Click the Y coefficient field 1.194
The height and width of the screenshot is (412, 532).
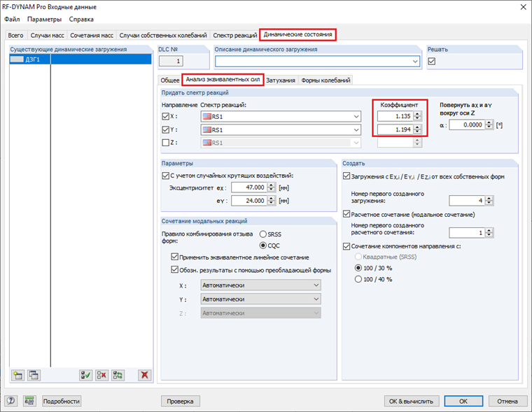click(x=395, y=129)
